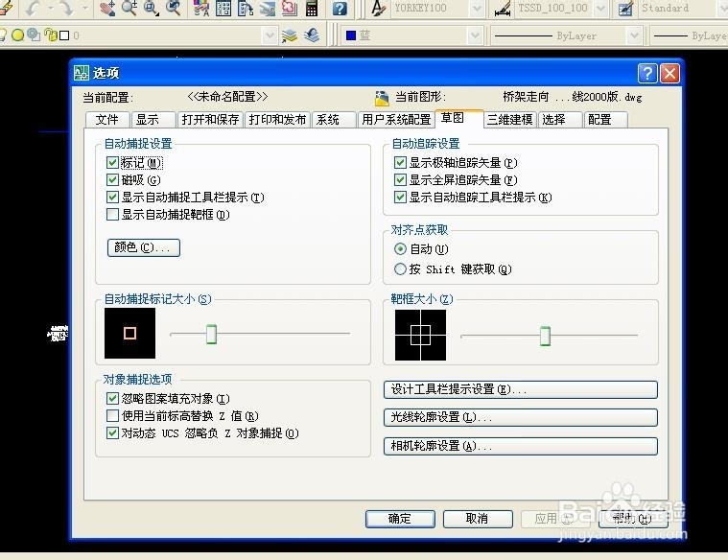Click the current drawing file icon
This screenshot has height=560, width=728.
382,98
